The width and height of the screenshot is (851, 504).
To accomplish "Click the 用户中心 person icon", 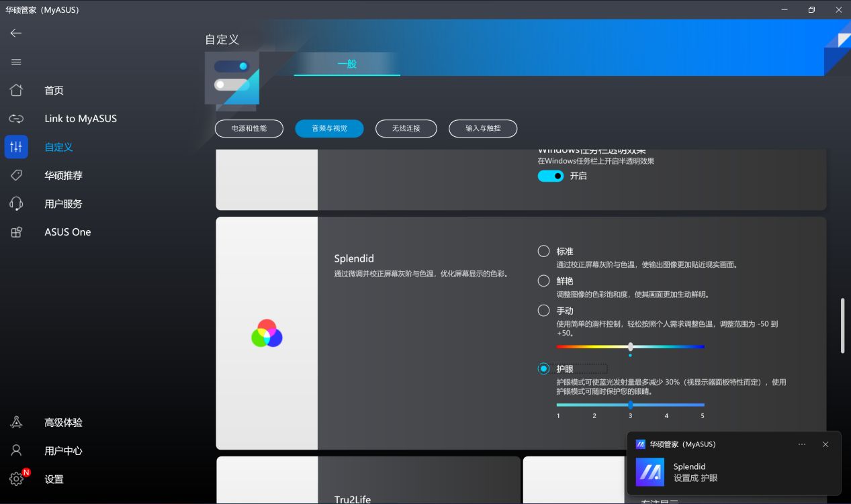I will tap(16, 451).
